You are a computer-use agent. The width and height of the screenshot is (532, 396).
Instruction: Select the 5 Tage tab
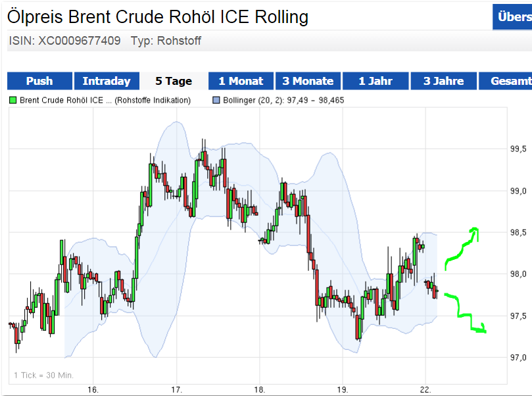tap(174, 81)
